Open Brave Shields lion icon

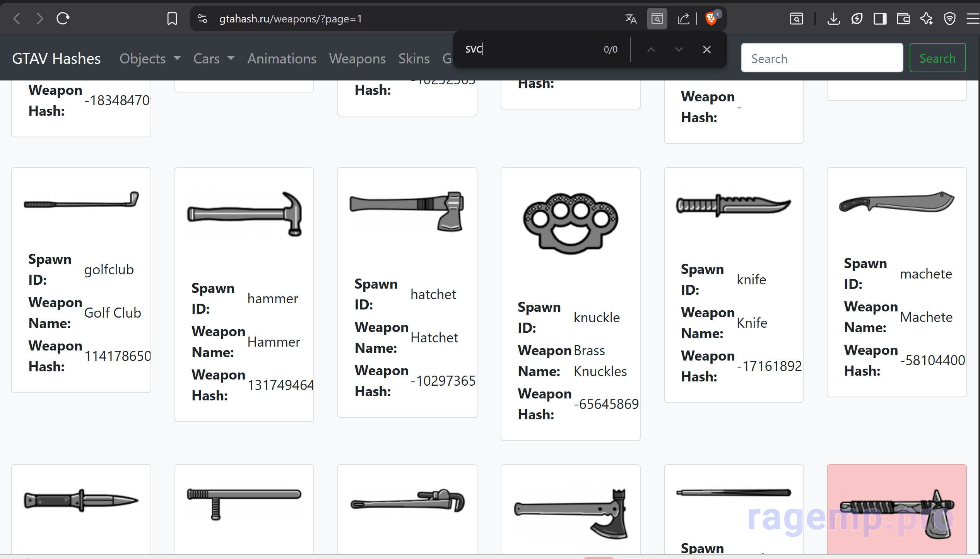pos(711,19)
